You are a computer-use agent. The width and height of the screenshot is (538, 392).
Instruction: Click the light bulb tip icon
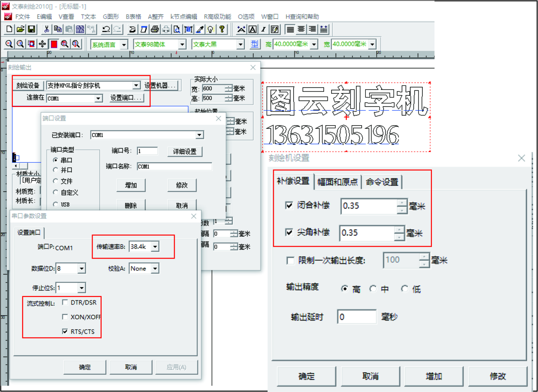[211, 29]
